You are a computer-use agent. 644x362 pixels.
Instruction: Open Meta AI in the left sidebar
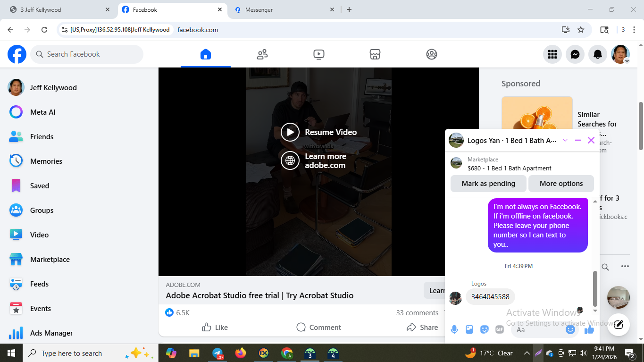tap(79, 112)
